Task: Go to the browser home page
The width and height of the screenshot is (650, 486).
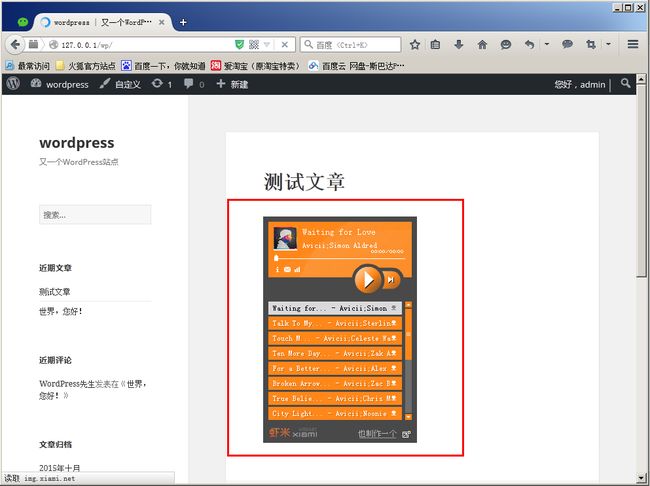Action: tap(482, 44)
